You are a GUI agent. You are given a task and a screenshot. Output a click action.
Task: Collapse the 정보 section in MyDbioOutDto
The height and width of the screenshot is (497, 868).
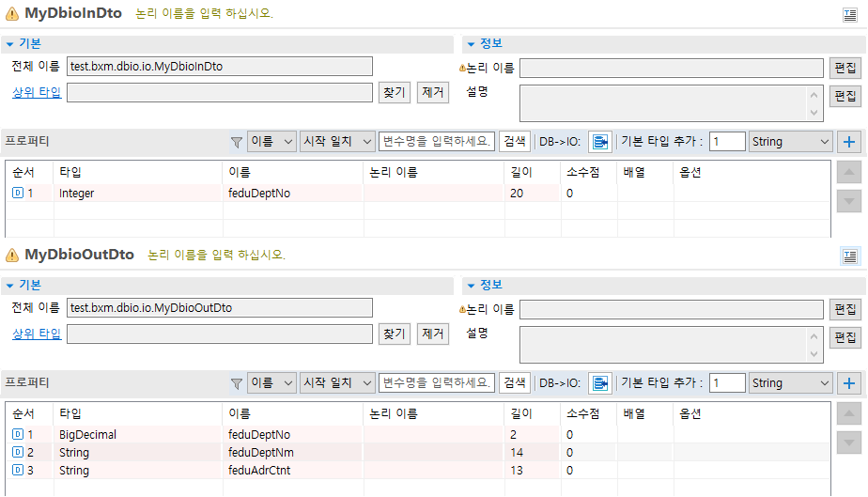pyautogui.click(x=471, y=286)
